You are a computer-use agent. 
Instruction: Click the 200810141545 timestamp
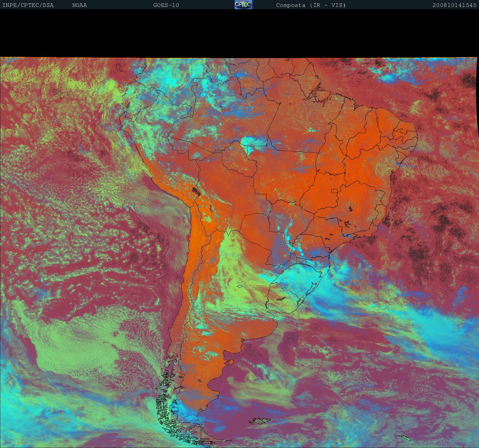tap(454, 5)
